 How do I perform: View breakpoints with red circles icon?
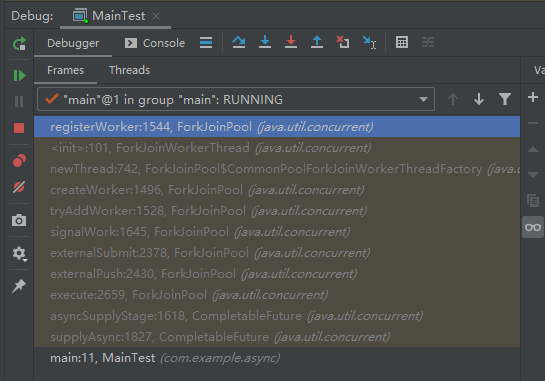(19, 161)
